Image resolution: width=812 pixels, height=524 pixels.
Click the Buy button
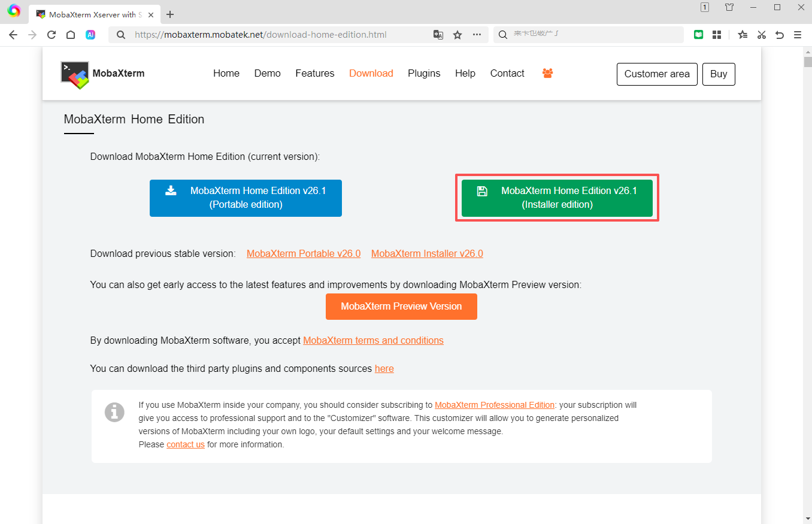(x=719, y=74)
